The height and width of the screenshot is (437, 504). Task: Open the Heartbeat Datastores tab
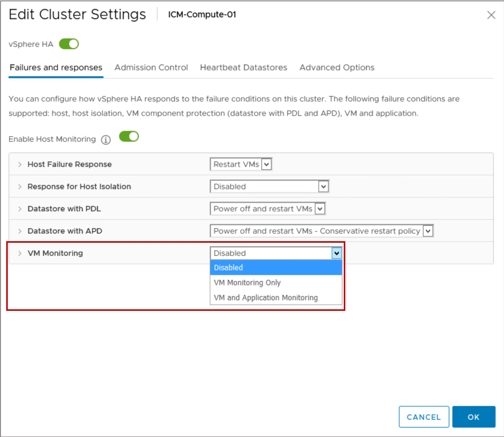[243, 67]
